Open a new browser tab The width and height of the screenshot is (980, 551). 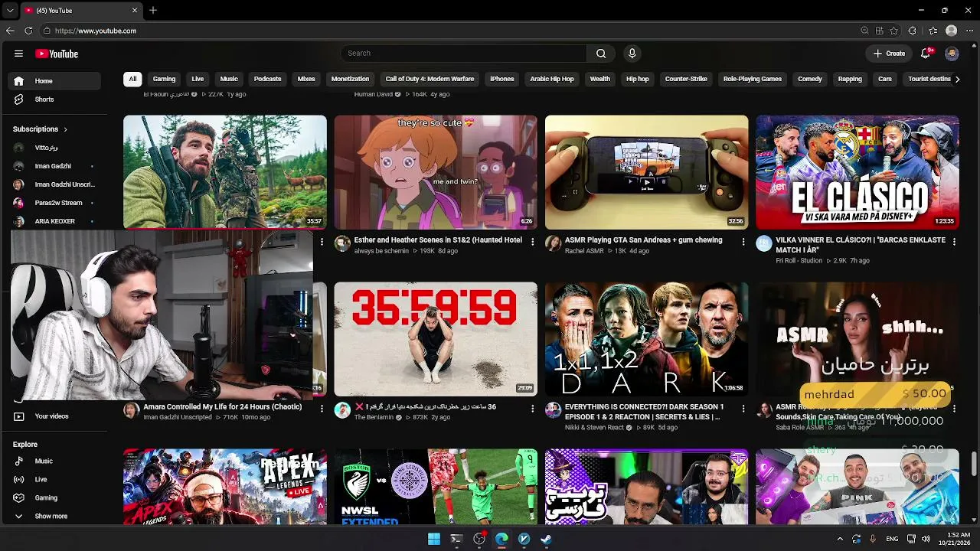click(153, 10)
